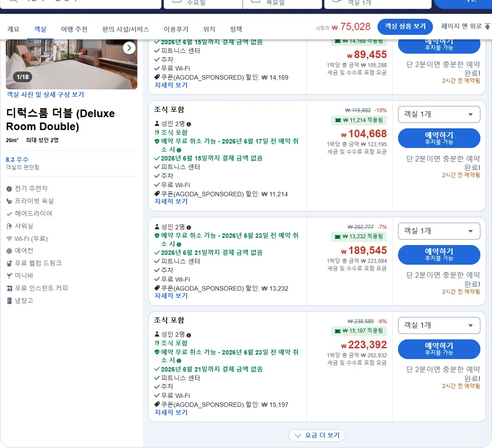
Task: Open 자세히 보기 for the ₩104,668 offer
Action: coord(171,201)
